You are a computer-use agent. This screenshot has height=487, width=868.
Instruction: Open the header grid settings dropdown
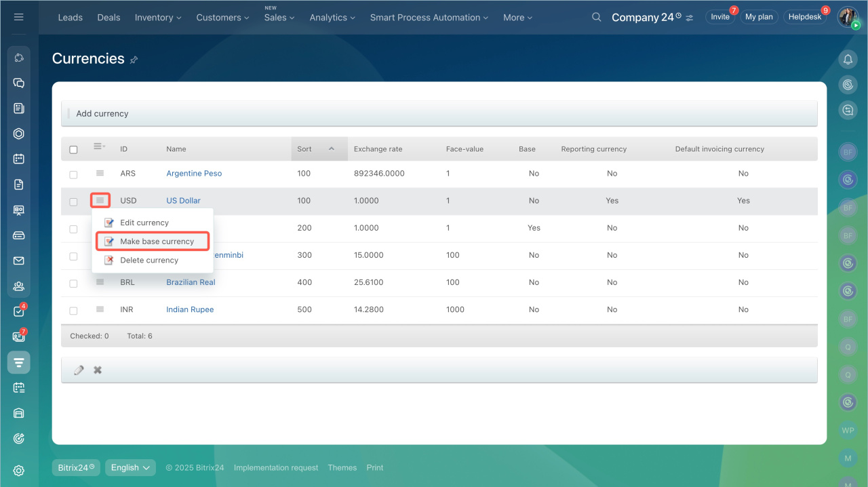100,147
